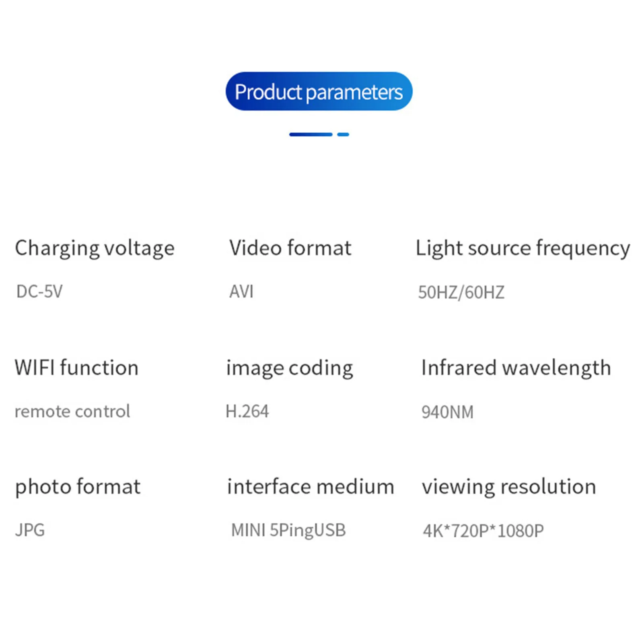
Task: Select the interface medium heading
Action: (311, 486)
